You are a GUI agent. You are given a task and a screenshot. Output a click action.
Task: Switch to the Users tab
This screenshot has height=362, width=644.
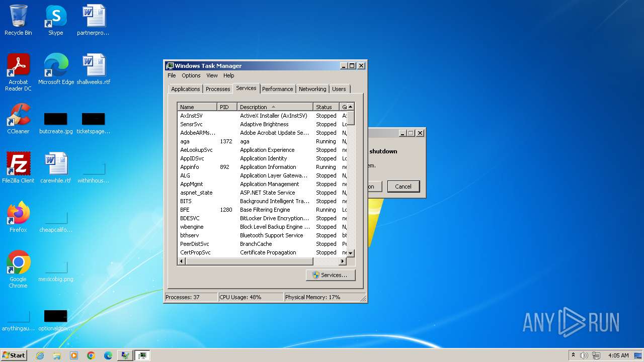[339, 89]
